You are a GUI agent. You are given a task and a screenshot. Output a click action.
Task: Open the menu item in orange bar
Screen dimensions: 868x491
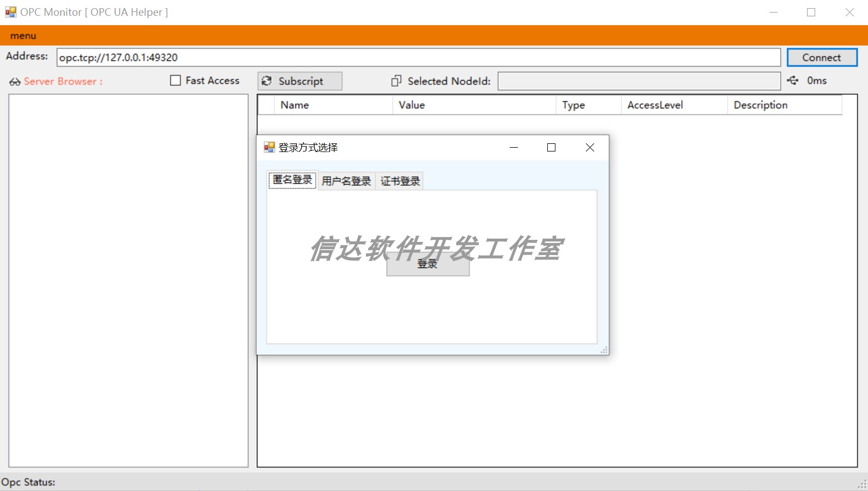[23, 36]
